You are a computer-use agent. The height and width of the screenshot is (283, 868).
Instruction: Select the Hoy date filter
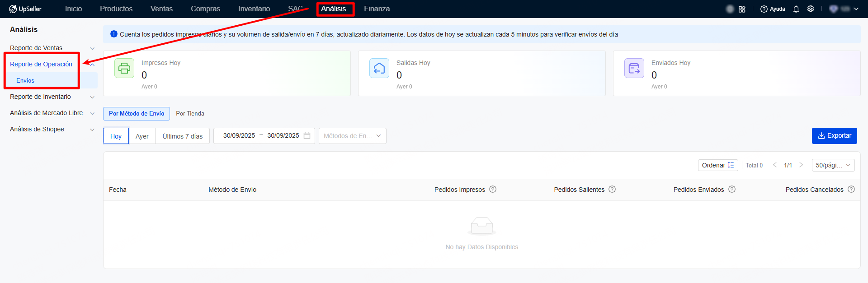coord(116,136)
